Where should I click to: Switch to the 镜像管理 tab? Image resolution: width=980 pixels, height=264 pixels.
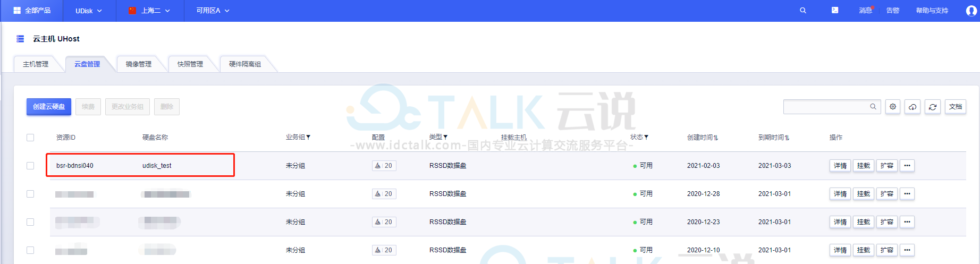click(139, 64)
